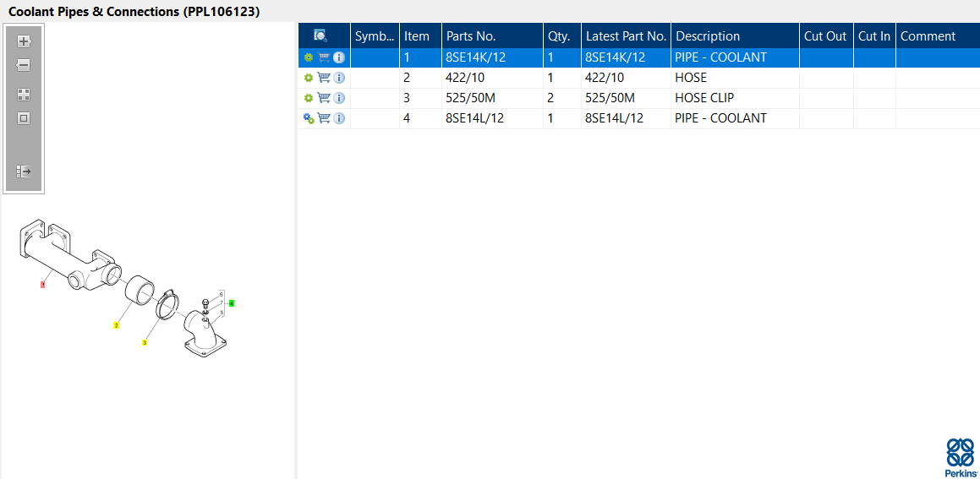Image resolution: width=980 pixels, height=479 pixels.
Task: Click the list export arrow icon
Action: [23, 171]
